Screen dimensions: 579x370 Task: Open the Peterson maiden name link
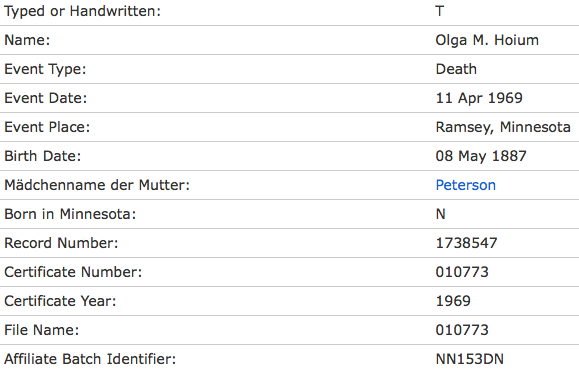click(x=465, y=185)
